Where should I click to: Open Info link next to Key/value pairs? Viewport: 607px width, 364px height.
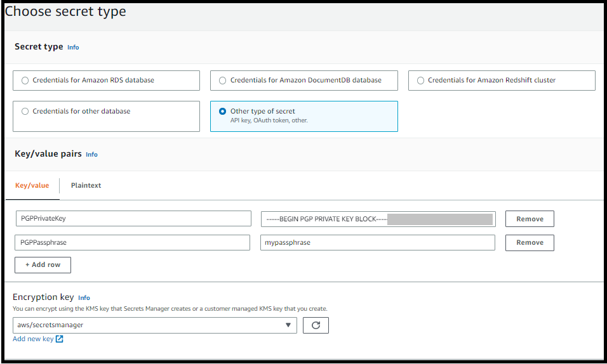coord(91,155)
